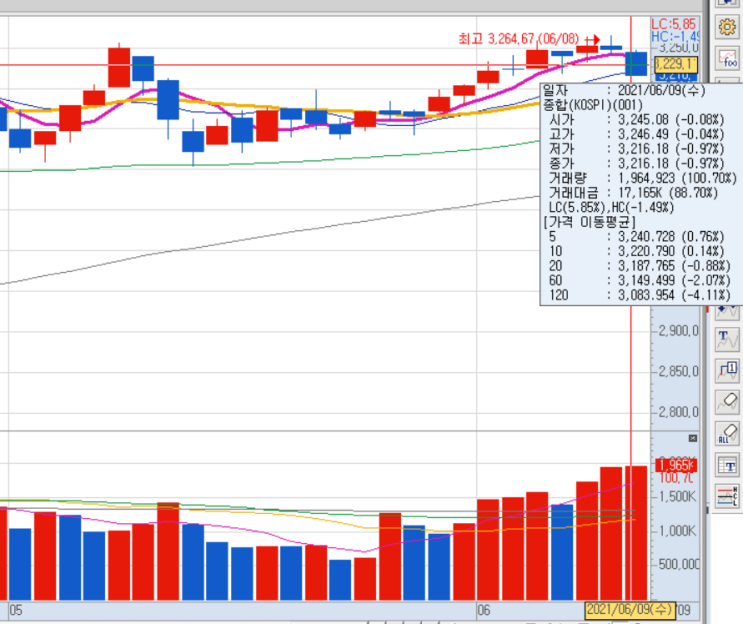Image resolution: width=743 pixels, height=624 pixels.
Task: Click the red volume tag 1,965K
Action: point(676,465)
